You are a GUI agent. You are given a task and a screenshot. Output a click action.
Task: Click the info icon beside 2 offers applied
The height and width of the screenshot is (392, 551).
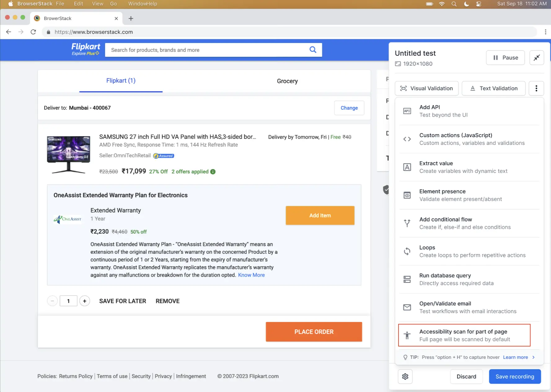coord(213,172)
